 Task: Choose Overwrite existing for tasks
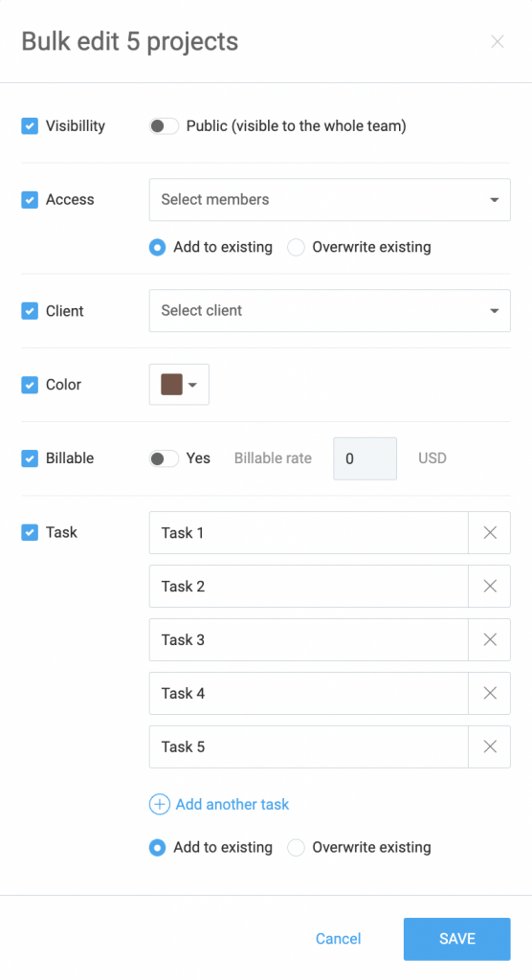296,848
